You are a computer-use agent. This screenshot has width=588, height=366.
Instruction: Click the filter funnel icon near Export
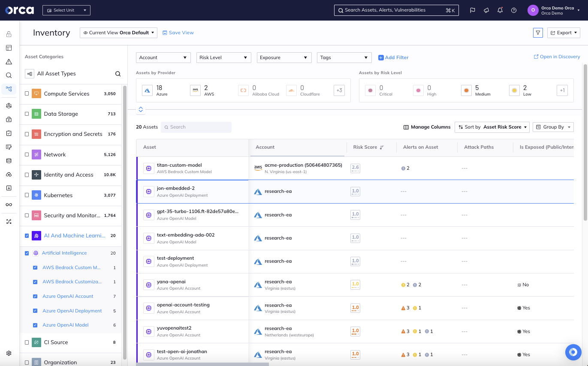pos(538,33)
